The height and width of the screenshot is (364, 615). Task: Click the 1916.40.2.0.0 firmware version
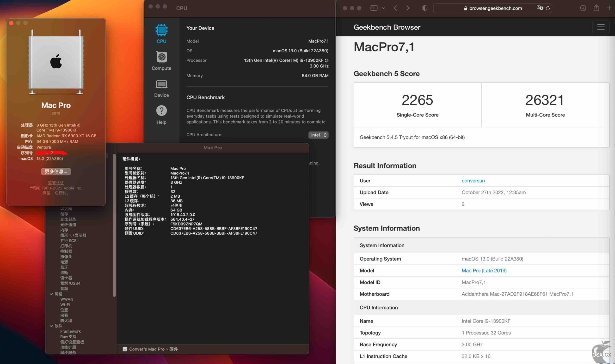click(x=183, y=215)
